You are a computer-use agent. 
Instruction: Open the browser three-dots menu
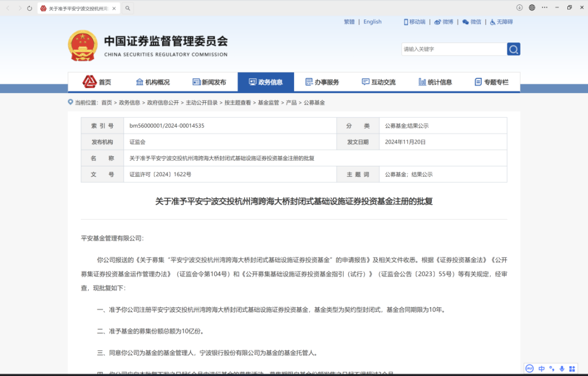click(x=544, y=8)
